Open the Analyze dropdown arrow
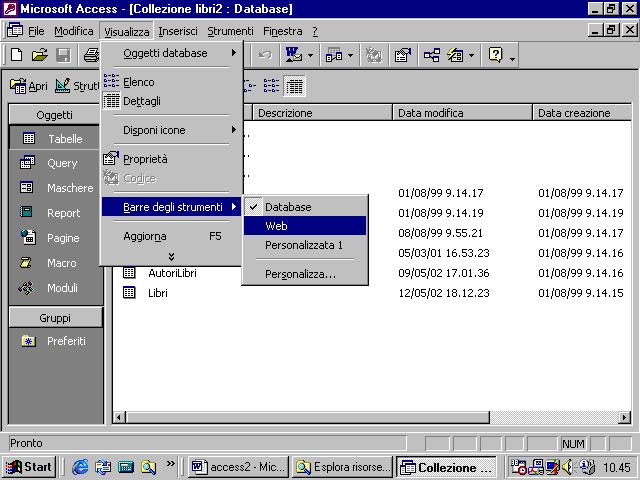The width and height of the screenshot is (640, 480). (x=350, y=55)
